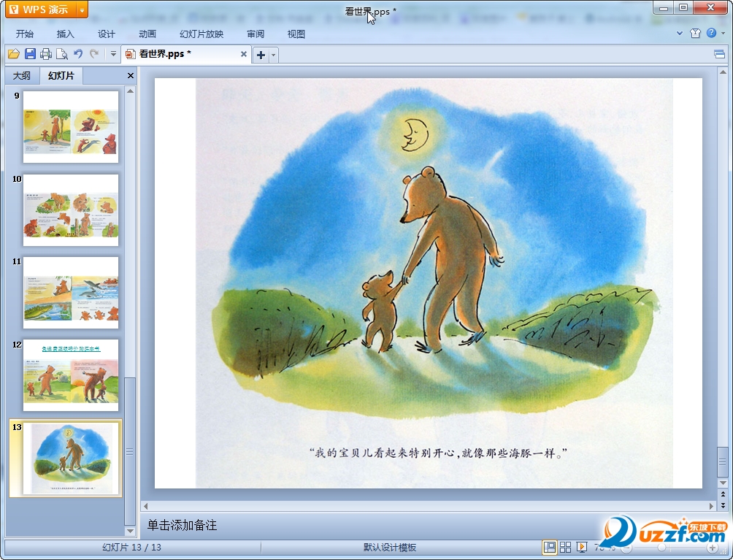
Task: Print with the printer icon
Action: click(46, 54)
